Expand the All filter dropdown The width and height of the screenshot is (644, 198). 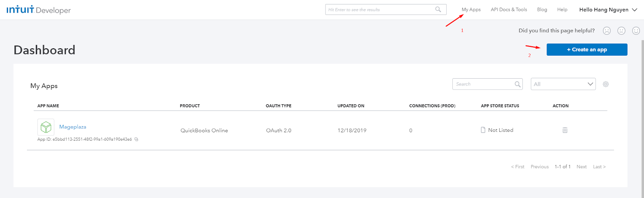point(563,84)
